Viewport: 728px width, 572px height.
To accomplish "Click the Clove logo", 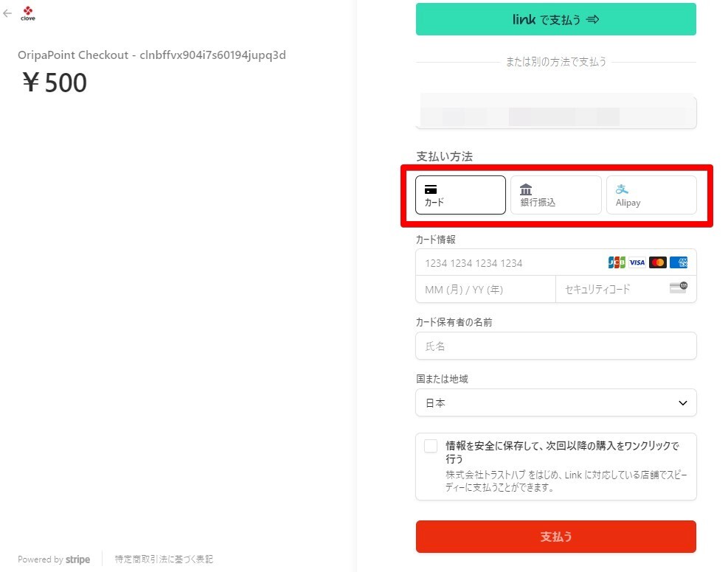I will coord(28,13).
